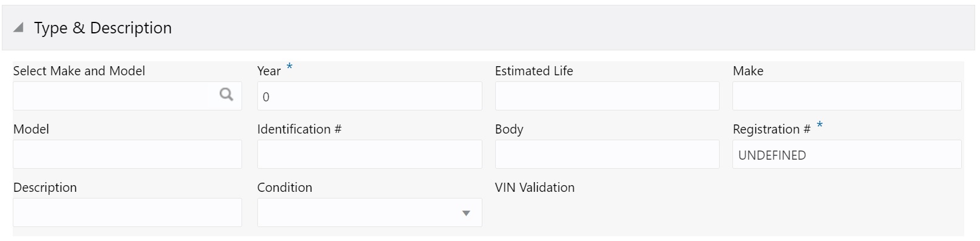Click into the Year field showing 0

click(370, 96)
